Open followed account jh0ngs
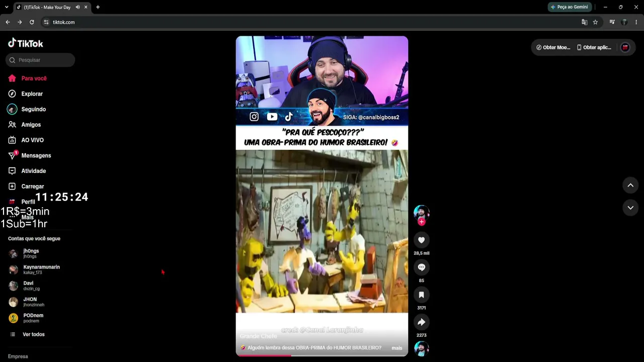The image size is (644, 362). (x=31, y=253)
